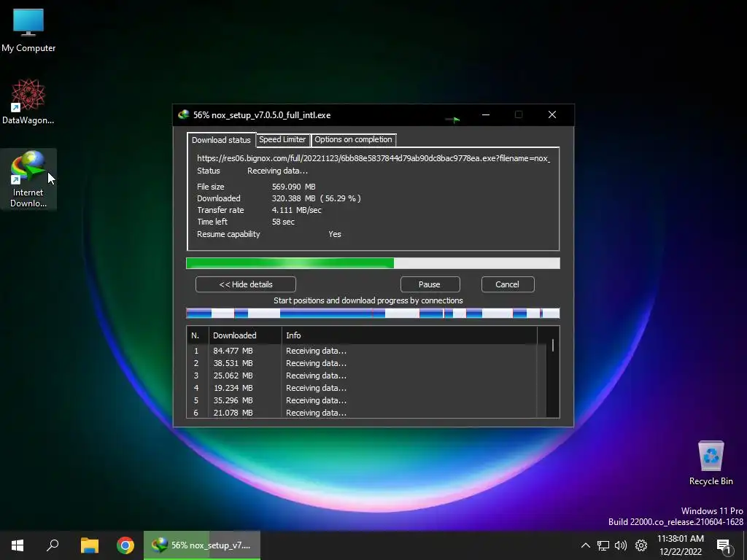Image resolution: width=747 pixels, height=560 pixels.
Task: Open taskbar search magnifier
Action: (x=53, y=545)
